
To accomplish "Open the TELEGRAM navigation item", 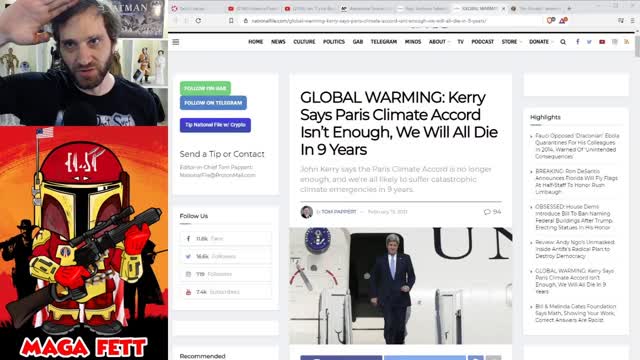I will [384, 42].
